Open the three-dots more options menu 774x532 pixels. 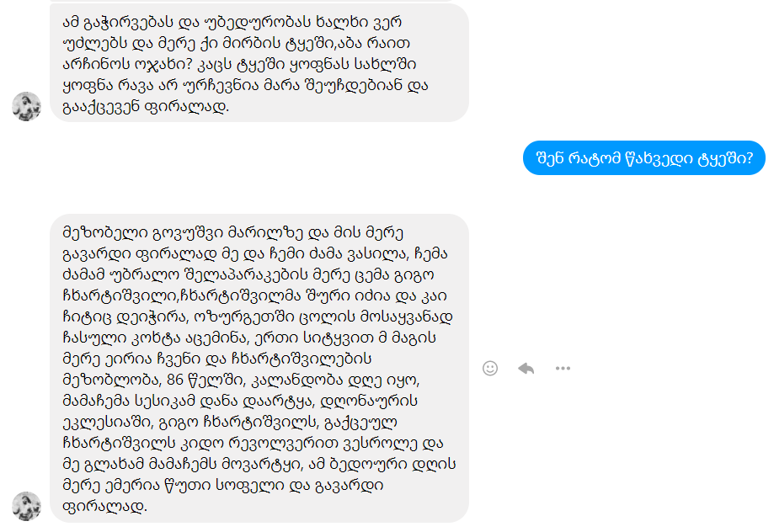point(563,368)
